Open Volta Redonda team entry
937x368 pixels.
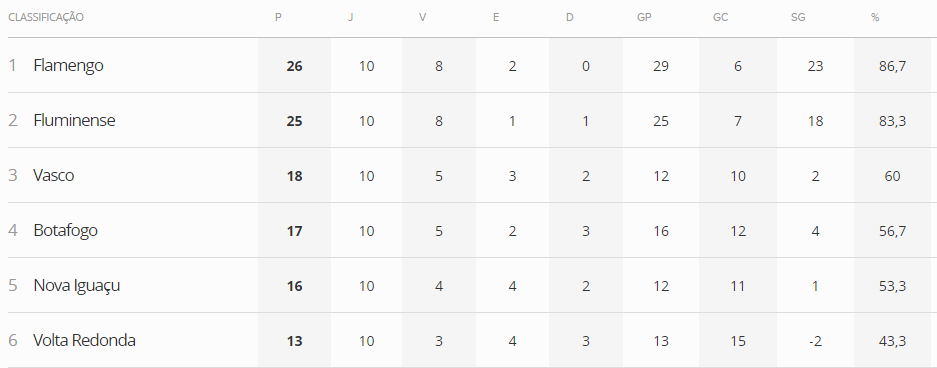84,341
